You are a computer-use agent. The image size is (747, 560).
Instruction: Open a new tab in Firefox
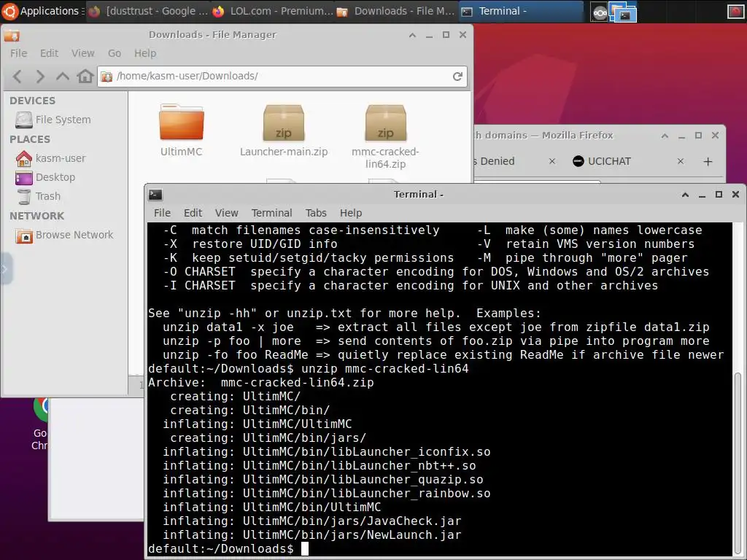click(x=708, y=162)
